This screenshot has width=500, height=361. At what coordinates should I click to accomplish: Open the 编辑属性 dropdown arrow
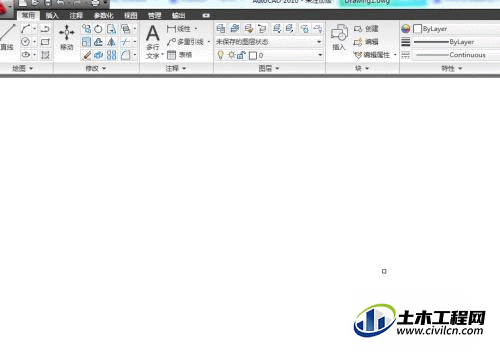395,55
